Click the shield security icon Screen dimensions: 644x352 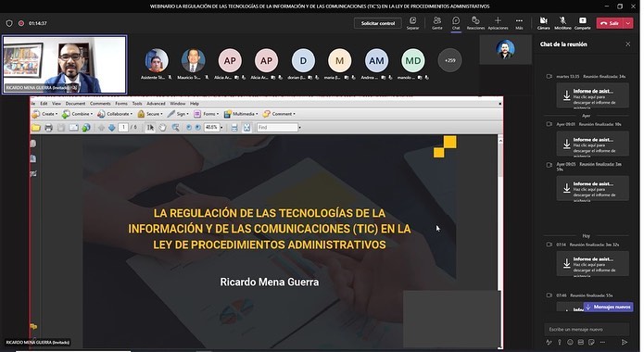coord(9,23)
